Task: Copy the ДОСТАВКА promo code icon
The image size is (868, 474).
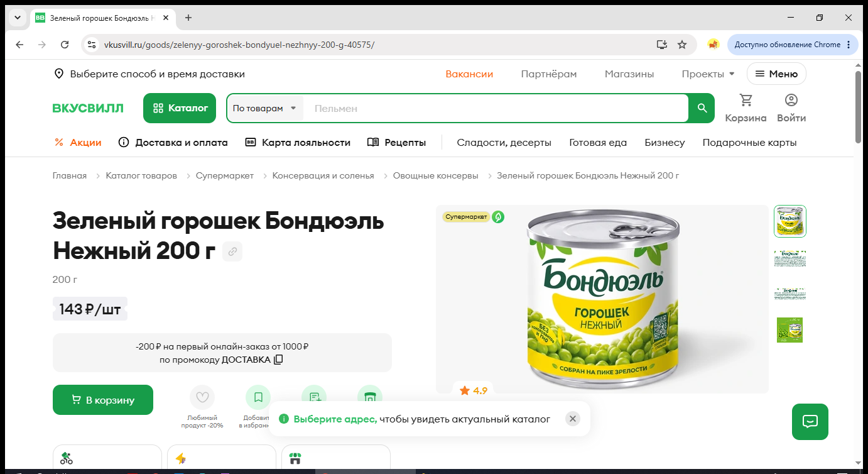Action: click(x=278, y=360)
